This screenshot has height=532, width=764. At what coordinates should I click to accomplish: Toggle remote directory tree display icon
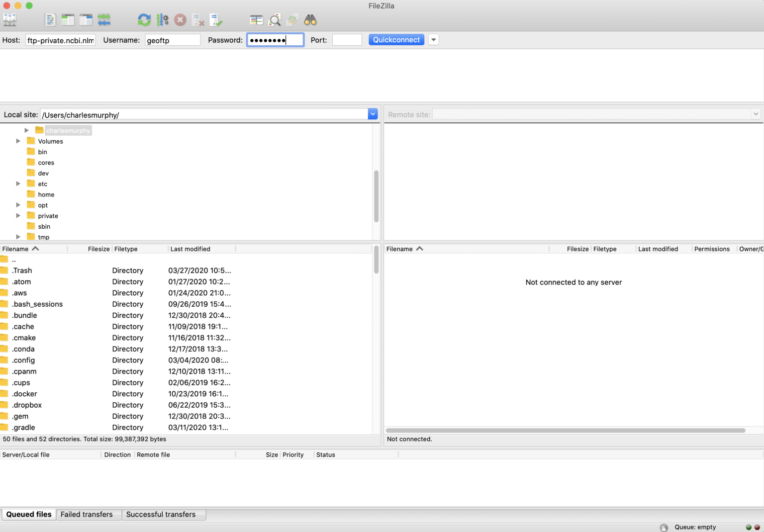coord(86,20)
